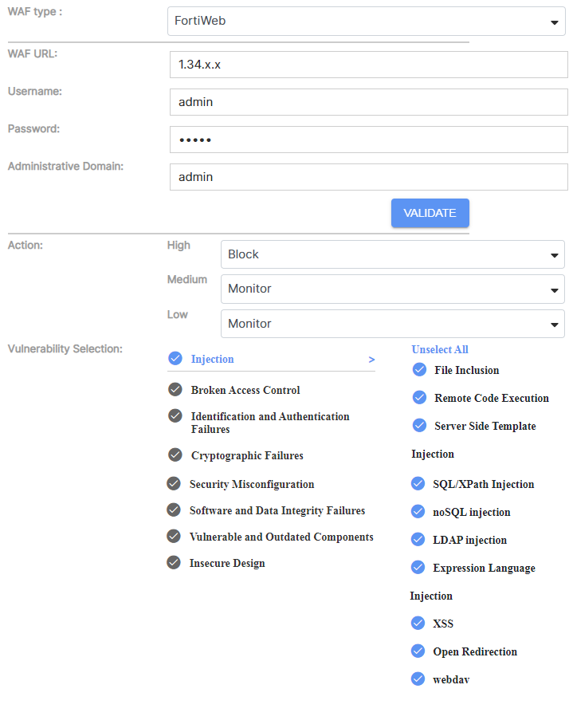Image resolution: width=569 pixels, height=728 pixels.
Task: Expand the Injection sub-options chevron
Action: [370, 360]
